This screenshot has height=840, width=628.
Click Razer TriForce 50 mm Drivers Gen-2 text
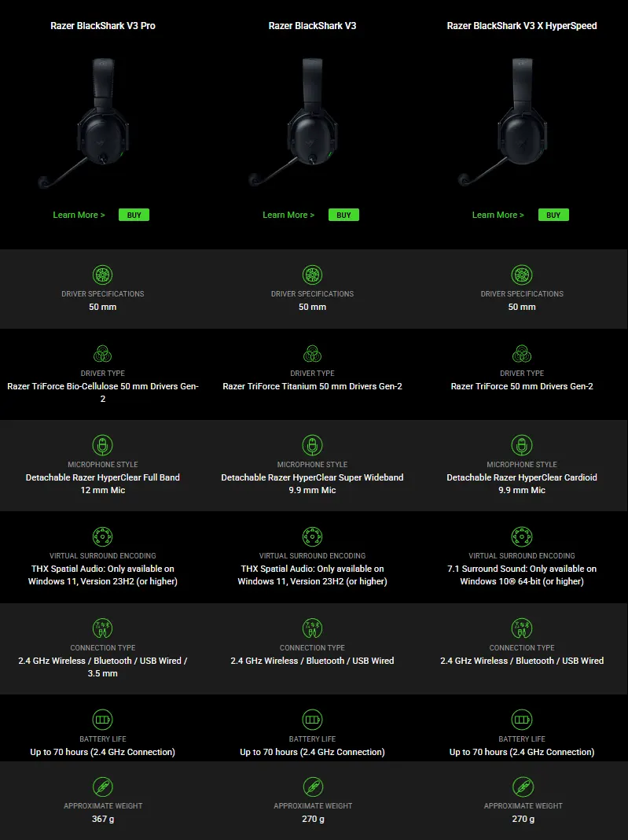[522, 386]
